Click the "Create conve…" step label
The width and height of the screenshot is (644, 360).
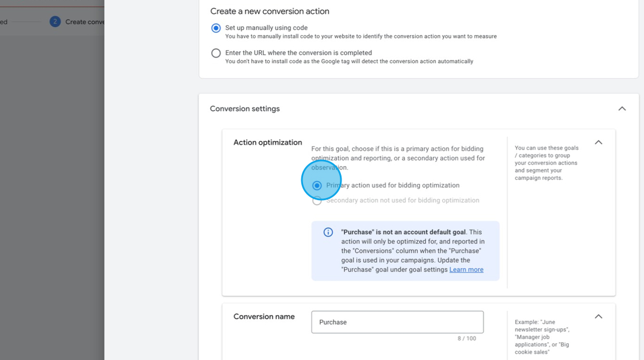[84, 22]
